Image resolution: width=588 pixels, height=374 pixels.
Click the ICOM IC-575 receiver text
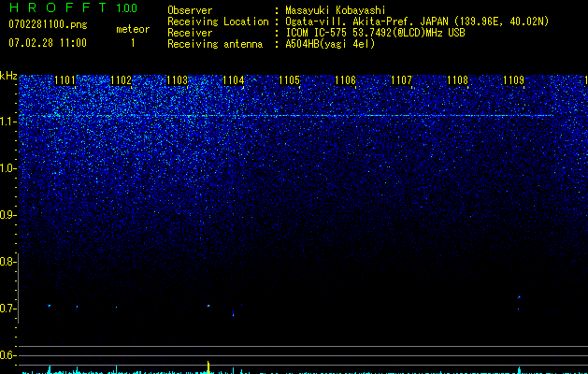click(x=375, y=33)
